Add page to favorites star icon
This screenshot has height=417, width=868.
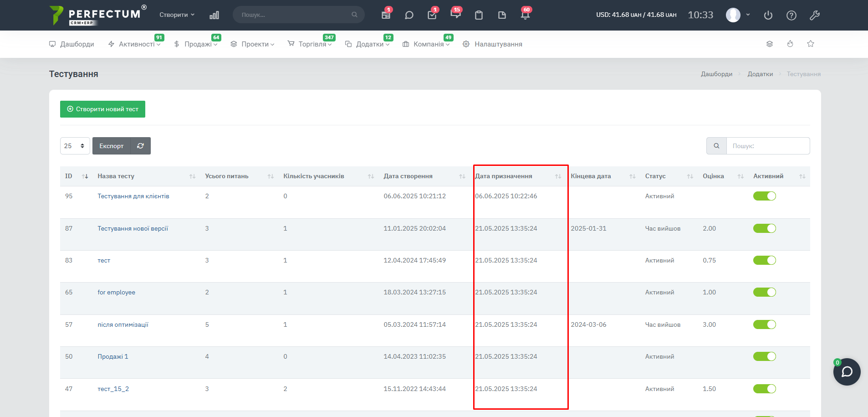click(810, 44)
